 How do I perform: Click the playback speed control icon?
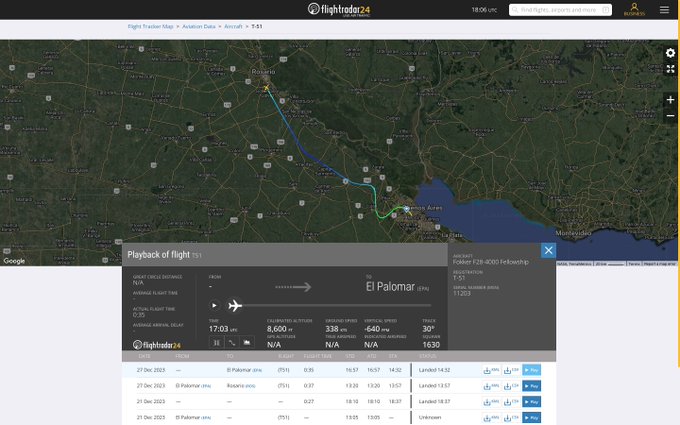click(216, 343)
